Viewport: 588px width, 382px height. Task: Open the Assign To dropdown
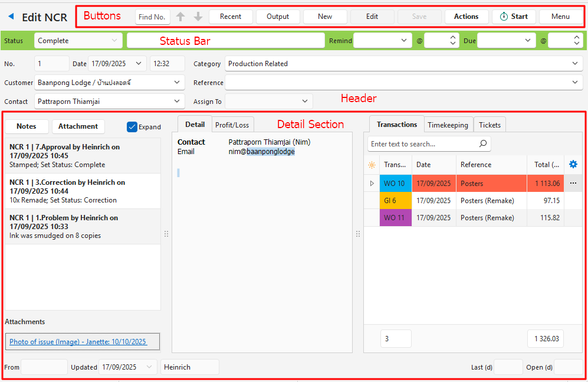(x=305, y=102)
